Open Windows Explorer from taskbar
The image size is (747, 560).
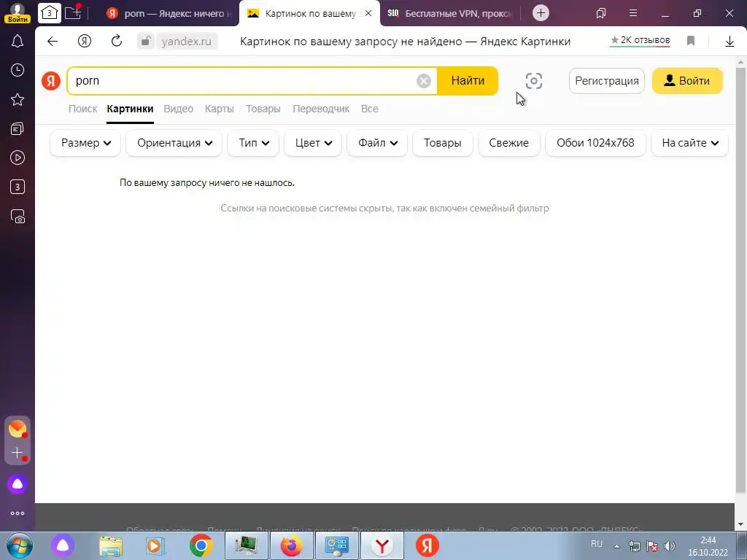[x=111, y=545]
